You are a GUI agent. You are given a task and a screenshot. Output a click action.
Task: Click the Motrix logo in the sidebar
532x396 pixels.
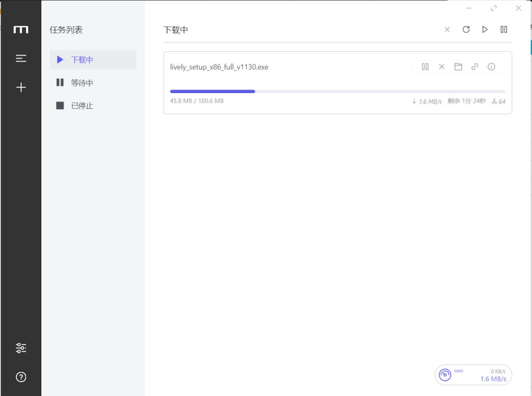[21, 29]
